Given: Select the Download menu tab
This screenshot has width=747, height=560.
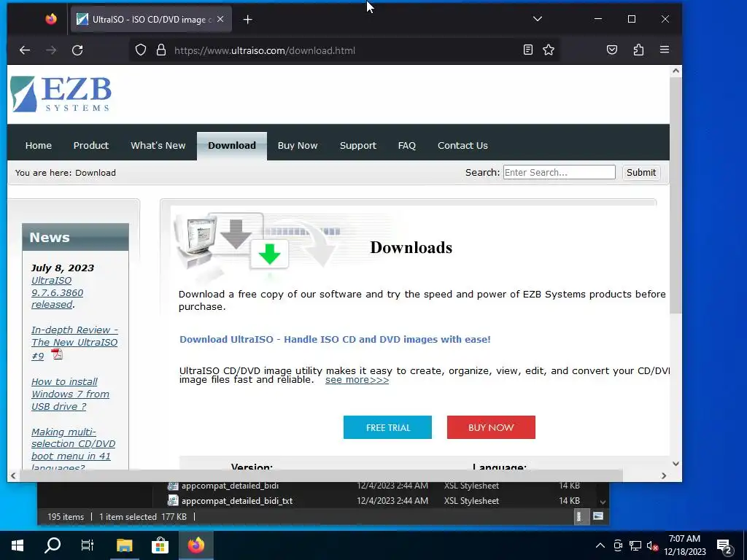Looking at the screenshot, I should tap(232, 146).
